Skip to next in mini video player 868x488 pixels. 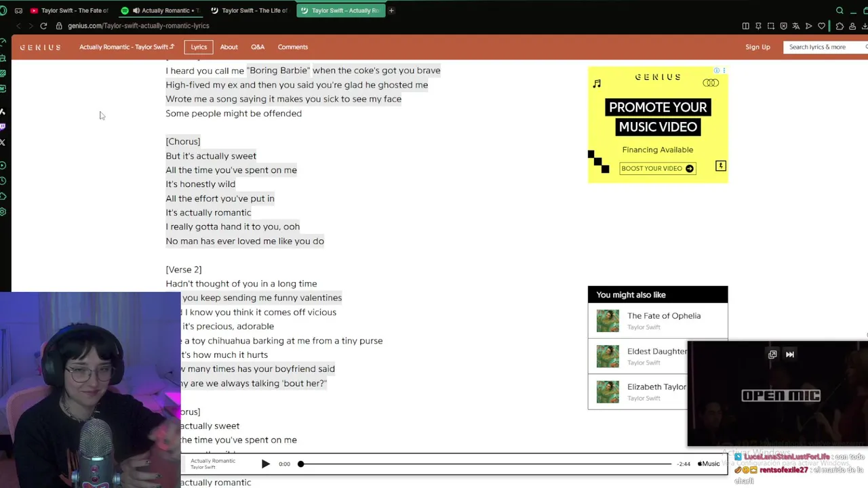(790, 354)
